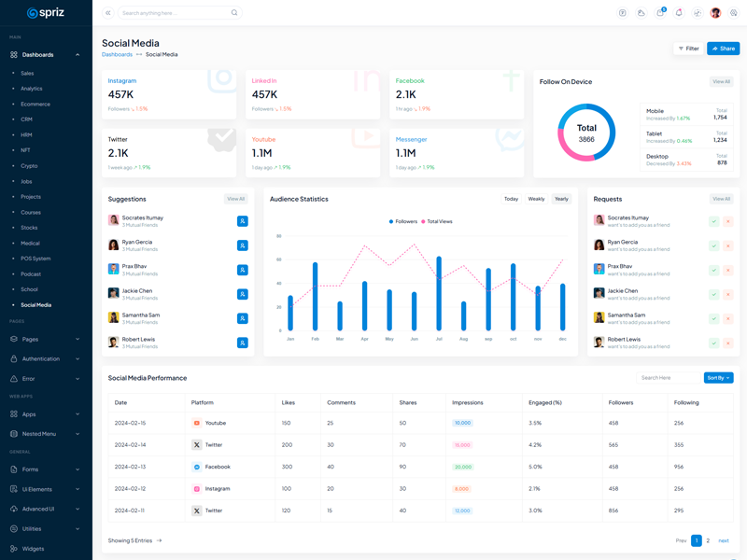Screen dimensions: 747x560
Task: Open the shopping cart icon with badge
Action: pyautogui.click(x=660, y=13)
